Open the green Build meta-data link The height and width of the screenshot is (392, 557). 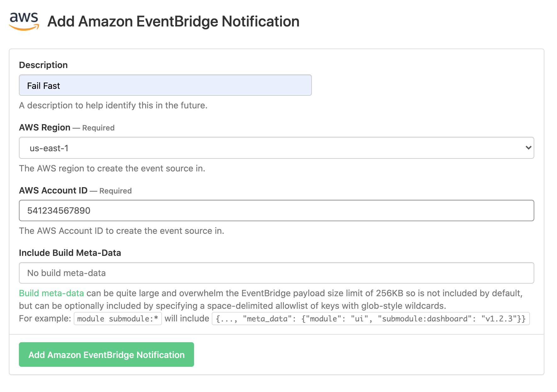click(51, 293)
